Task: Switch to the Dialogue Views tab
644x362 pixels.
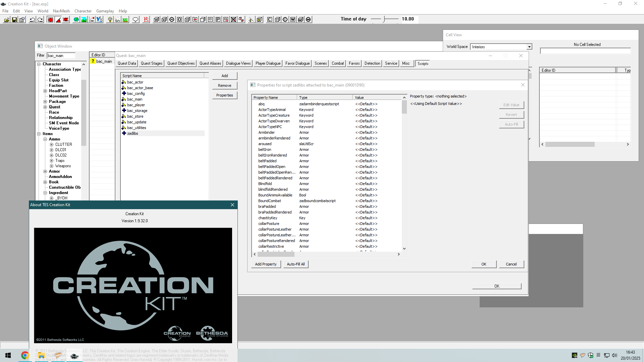Action: tap(238, 63)
